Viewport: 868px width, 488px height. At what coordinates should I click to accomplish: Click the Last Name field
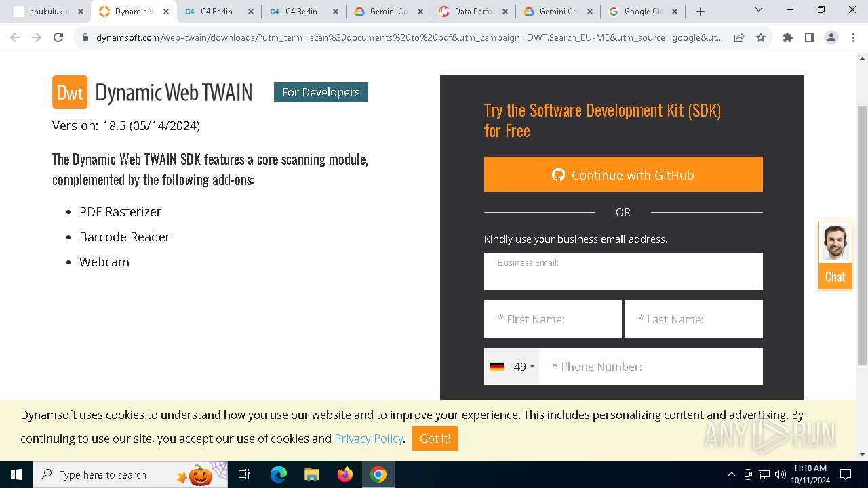(694, 319)
